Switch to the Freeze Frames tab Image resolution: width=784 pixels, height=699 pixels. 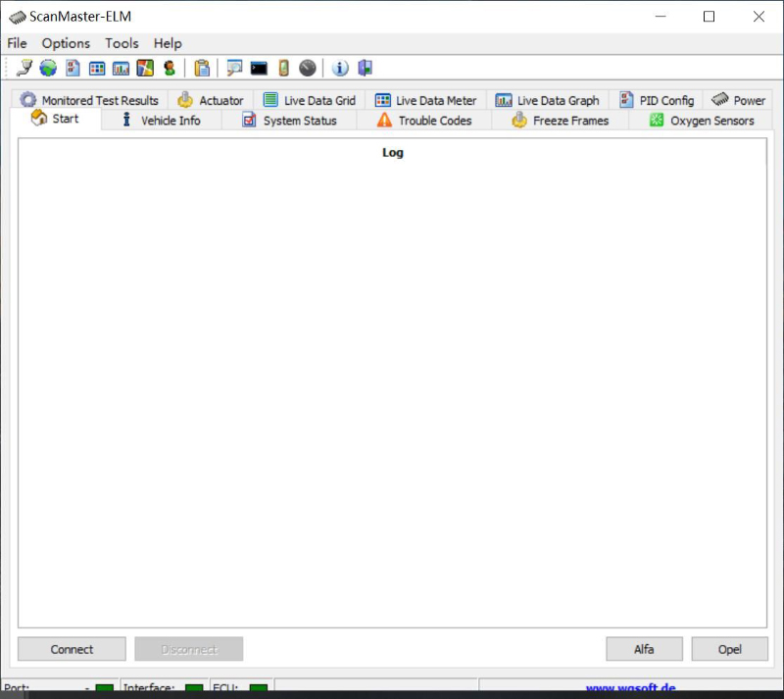tap(561, 121)
